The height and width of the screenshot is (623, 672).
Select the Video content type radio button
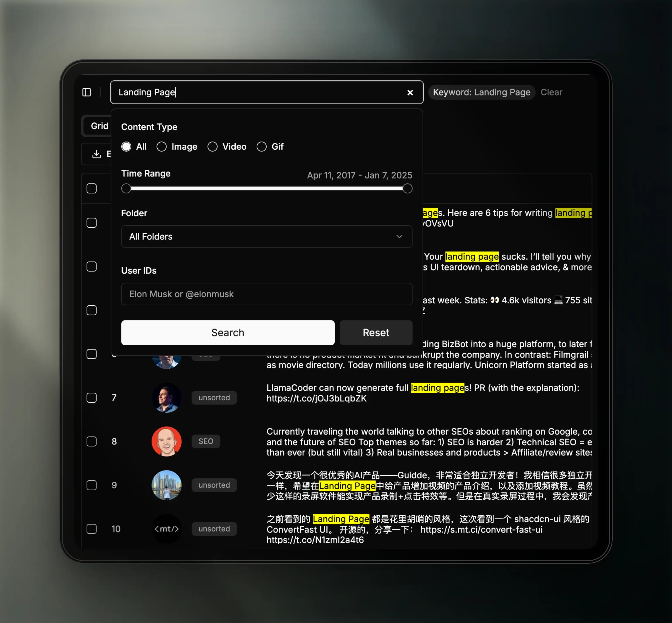point(213,146)
